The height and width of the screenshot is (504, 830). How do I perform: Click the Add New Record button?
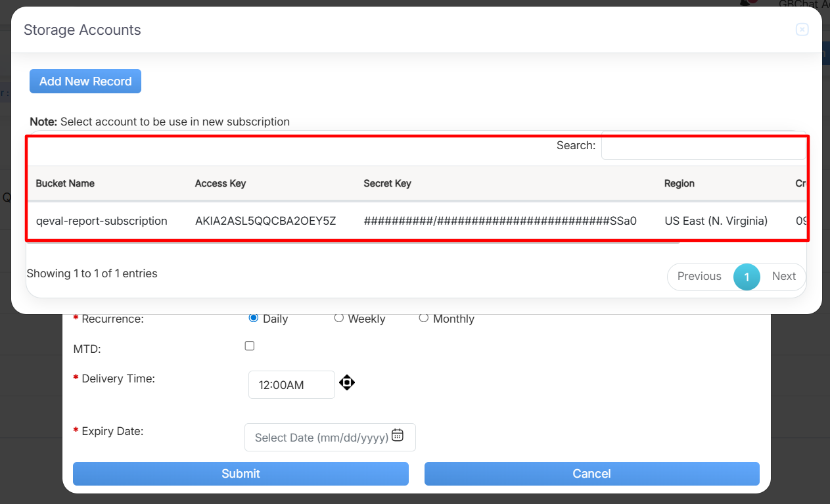click(x=85, y=81)
